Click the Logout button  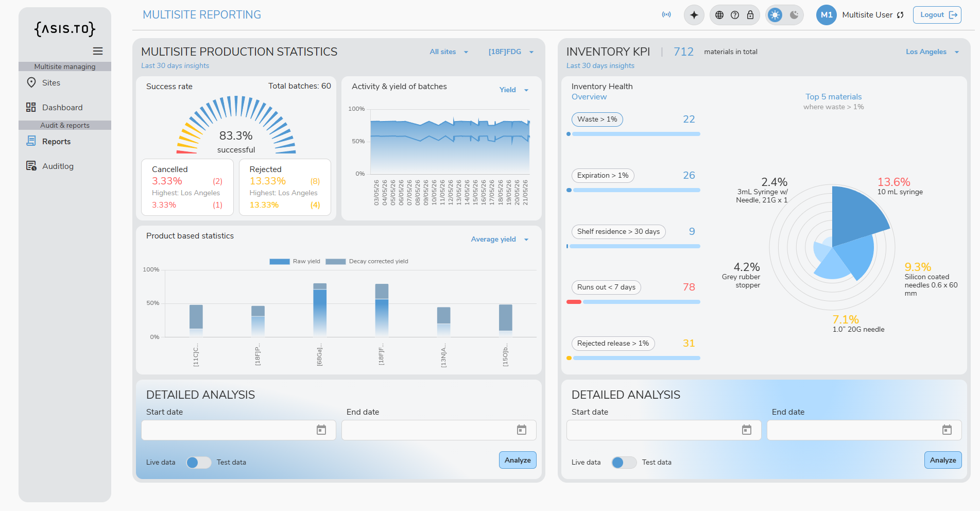tap(937, 15)
